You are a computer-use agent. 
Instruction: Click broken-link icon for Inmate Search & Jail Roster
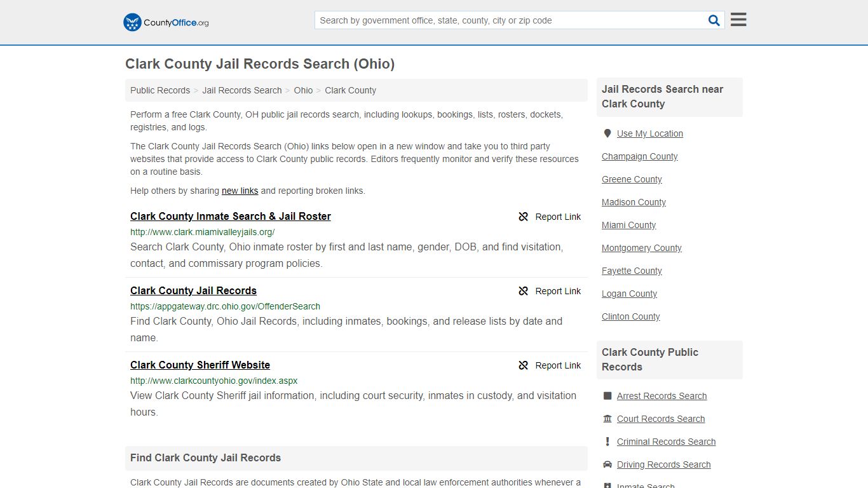click(524, 217)
